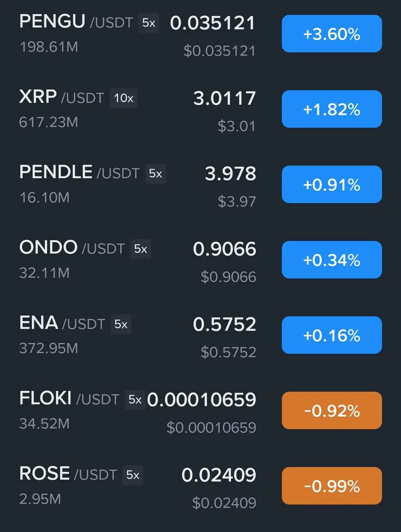Image resolution: width=401 pixels, height=532 pixels.
Task: Open the XRP/USDT trading pair
Action: pos(61,97)
